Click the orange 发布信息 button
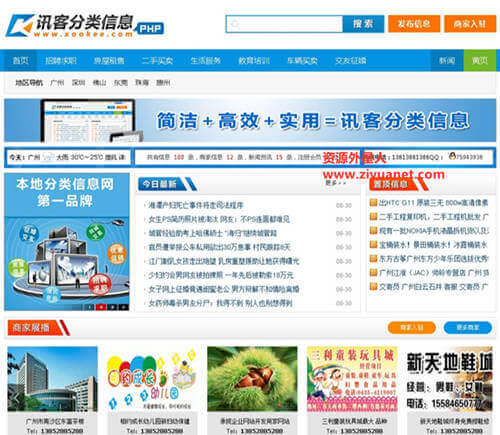The image size is (500, 435). point(414,24)
